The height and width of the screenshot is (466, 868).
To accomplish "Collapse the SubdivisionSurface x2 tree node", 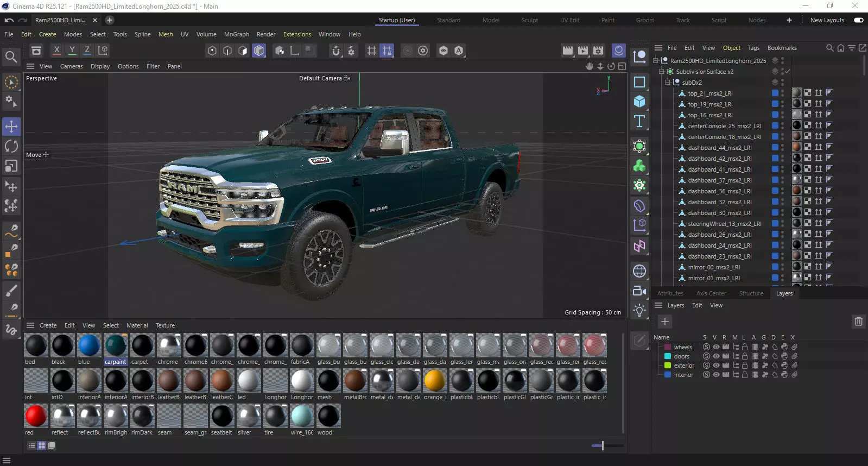I will coord(662,72).
